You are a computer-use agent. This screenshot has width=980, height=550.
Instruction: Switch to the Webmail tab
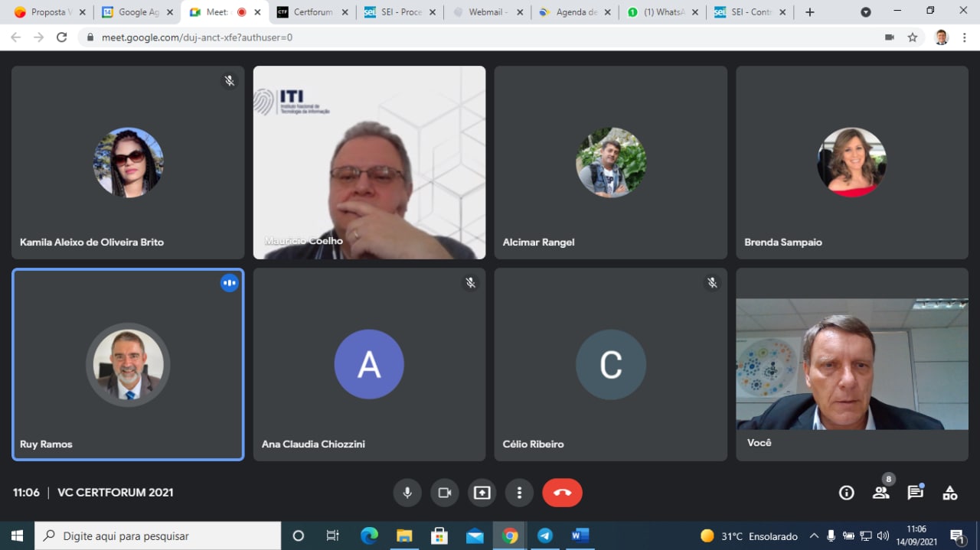pyautogui.click(x=482, y=11)
